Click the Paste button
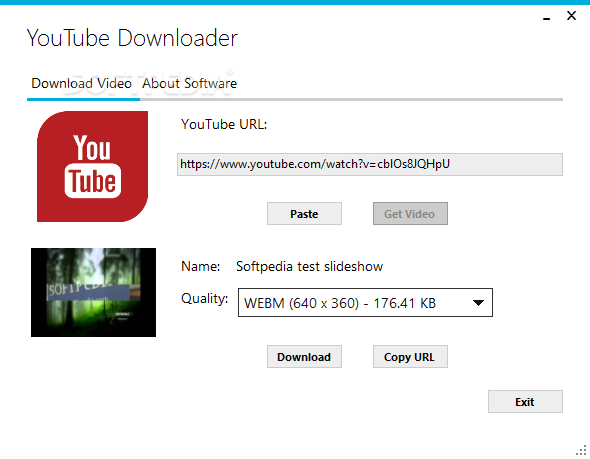 [x=304, y=214]
